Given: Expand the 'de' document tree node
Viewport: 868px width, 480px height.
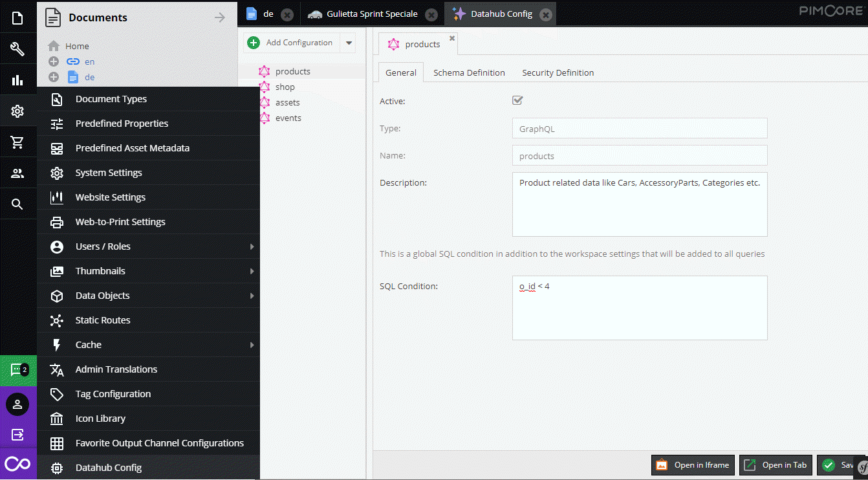Looking at the screenshot, I should pyautogui.click(x=54, y=78).
